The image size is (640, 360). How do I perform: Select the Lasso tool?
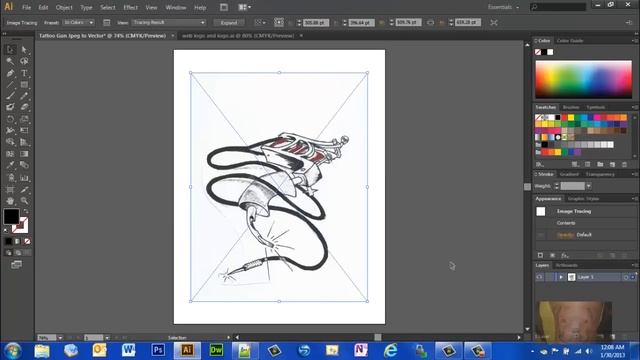pyautogui.click(x=24, y=61)
